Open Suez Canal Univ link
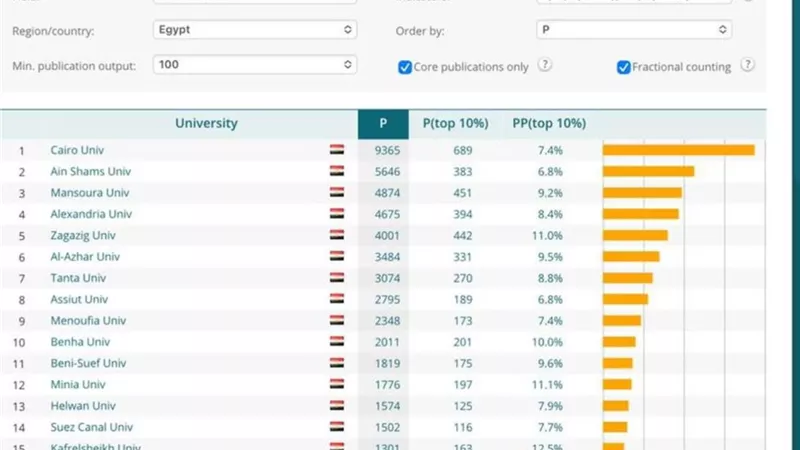 (x=91, y=428)
